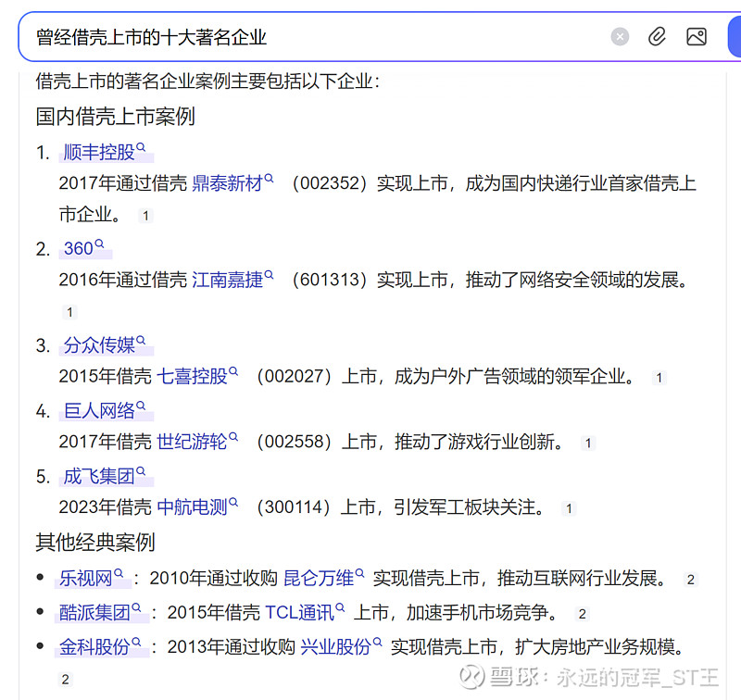Click the search icon beside 七喜控股
This screenshot has height=700, width=741.
pos(233,371)
